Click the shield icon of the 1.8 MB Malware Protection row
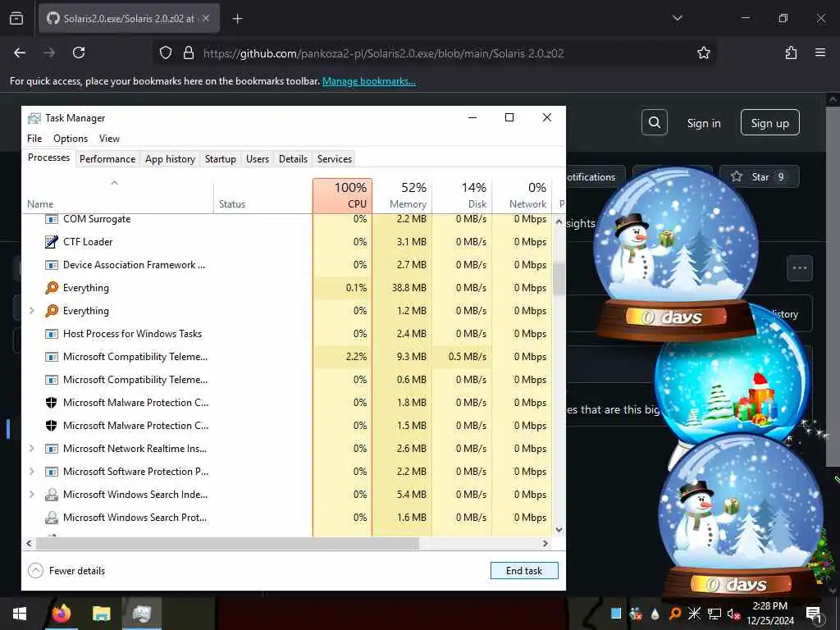Screen dimensions: 840x630 coord(52,402)
